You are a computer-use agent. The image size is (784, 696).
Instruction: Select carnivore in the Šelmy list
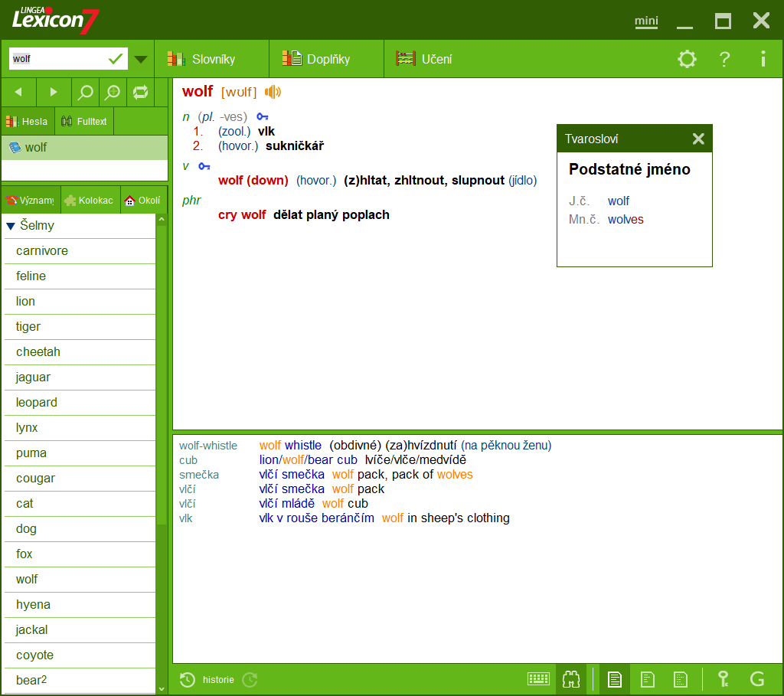coord(80,251)
